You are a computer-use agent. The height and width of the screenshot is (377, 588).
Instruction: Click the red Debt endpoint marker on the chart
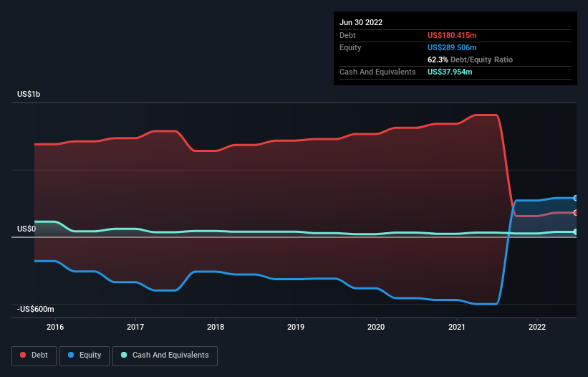(576, 213)
